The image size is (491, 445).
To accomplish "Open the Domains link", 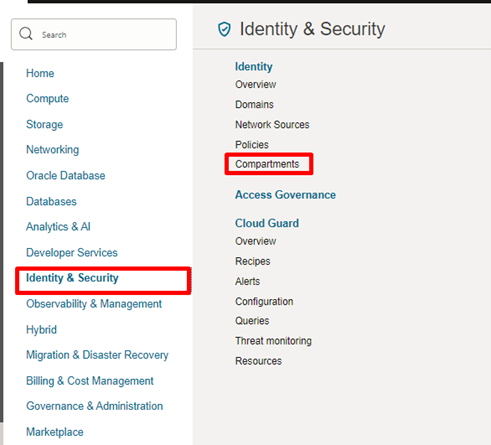I will tap(254, 105).
